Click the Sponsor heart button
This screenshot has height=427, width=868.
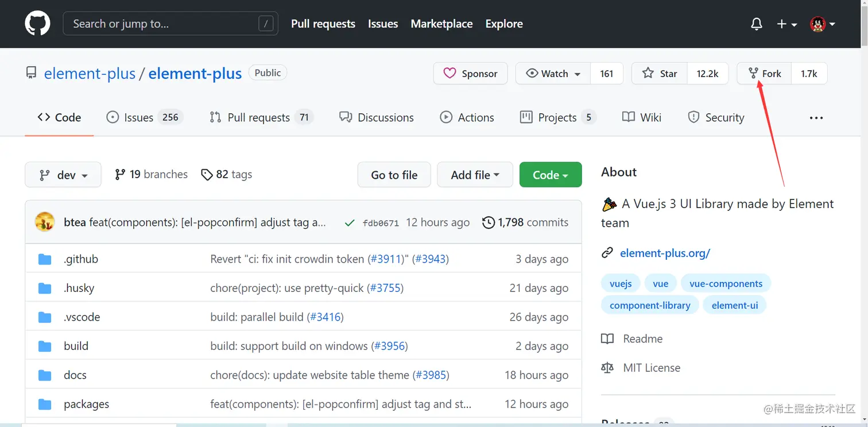click(x=471, y=74)
